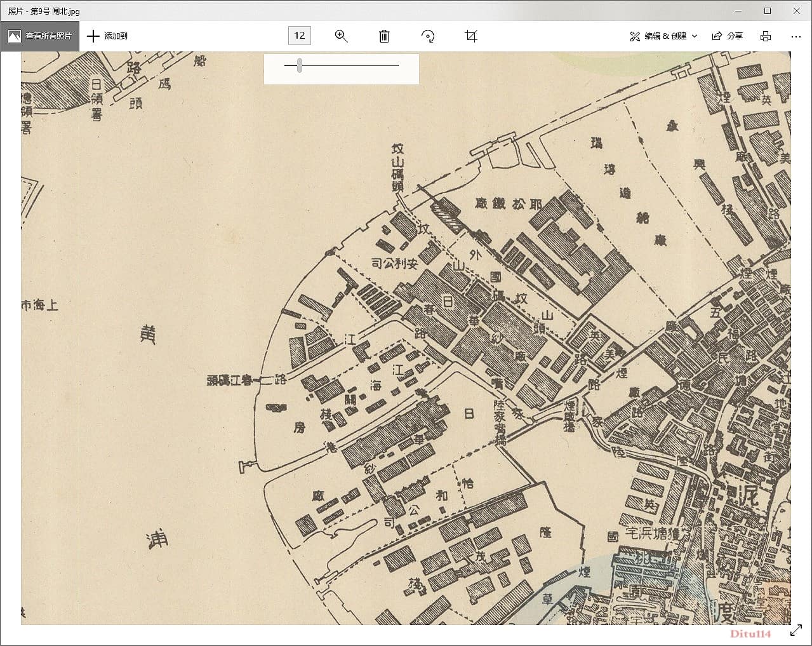Open the 添加到 menu
Image resolution: width=812 pixels, height=646 pixels.
point(107,36)
